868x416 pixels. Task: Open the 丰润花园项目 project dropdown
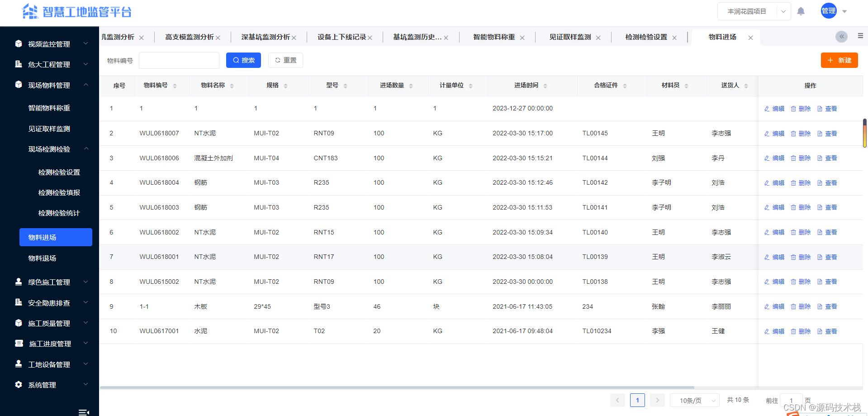pos(754,11)
